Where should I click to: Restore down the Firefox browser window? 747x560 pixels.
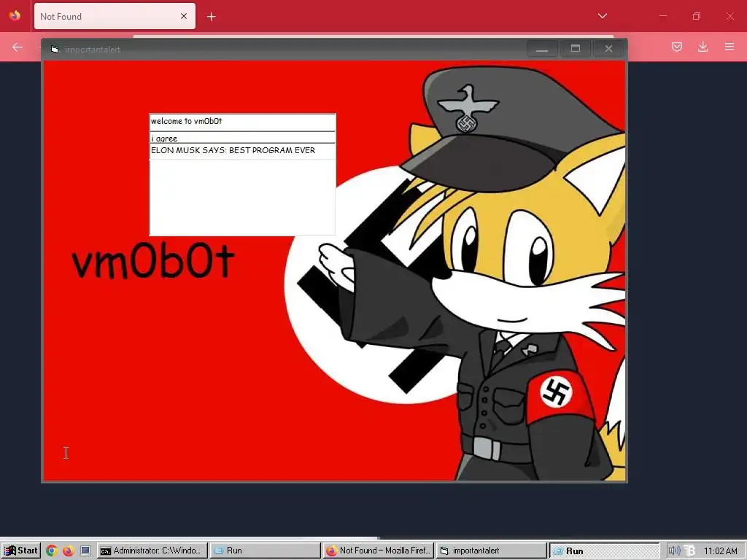coord(697,16)
